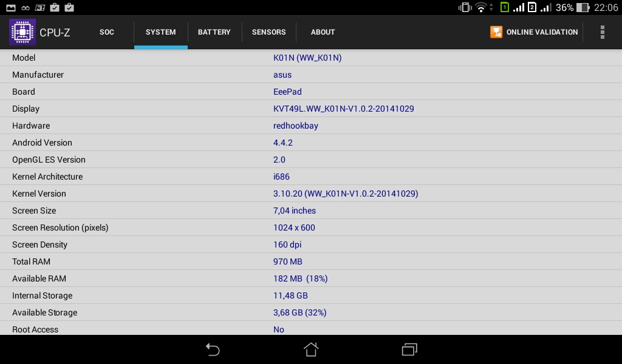Select the Hardware row label

coord(31,126)
